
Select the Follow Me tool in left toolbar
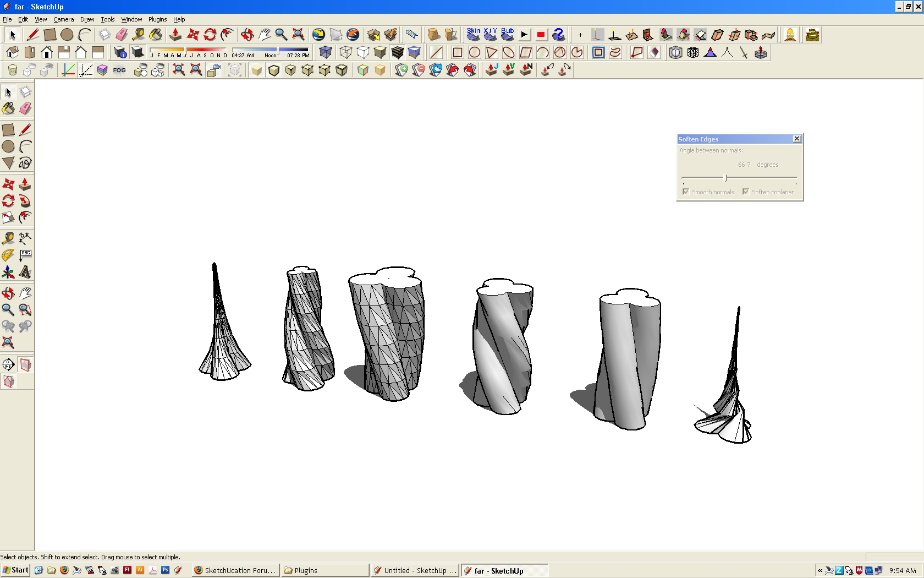[x=25, y=201]
